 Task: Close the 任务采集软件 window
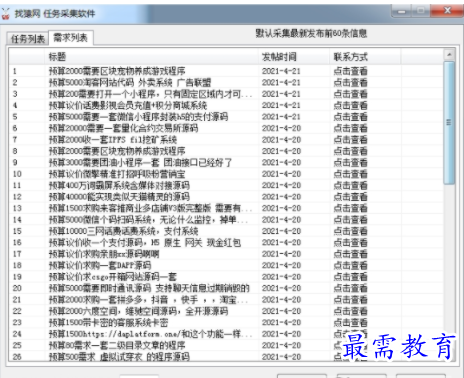(447, 11)
